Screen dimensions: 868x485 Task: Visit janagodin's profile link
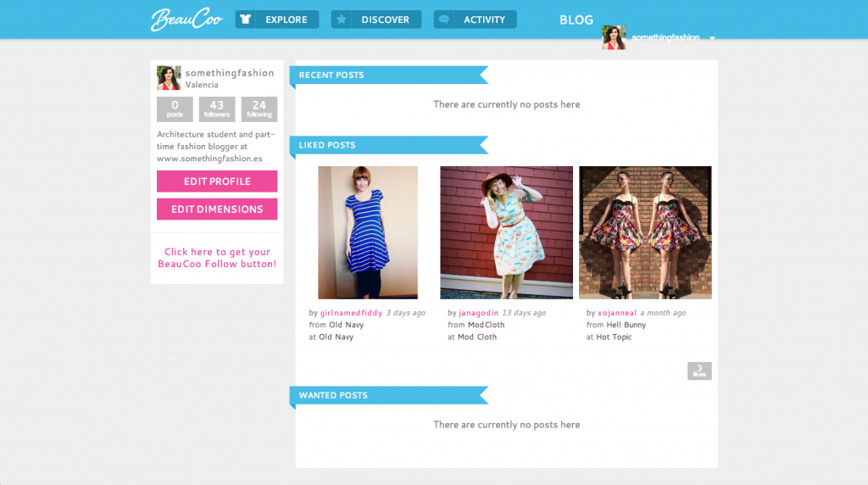(480, 313)
